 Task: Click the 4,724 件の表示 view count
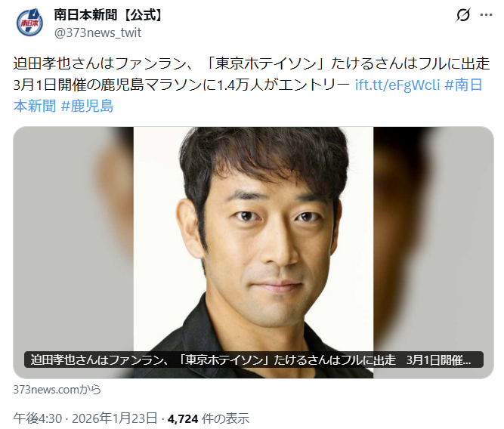click(x=209, y=418)
